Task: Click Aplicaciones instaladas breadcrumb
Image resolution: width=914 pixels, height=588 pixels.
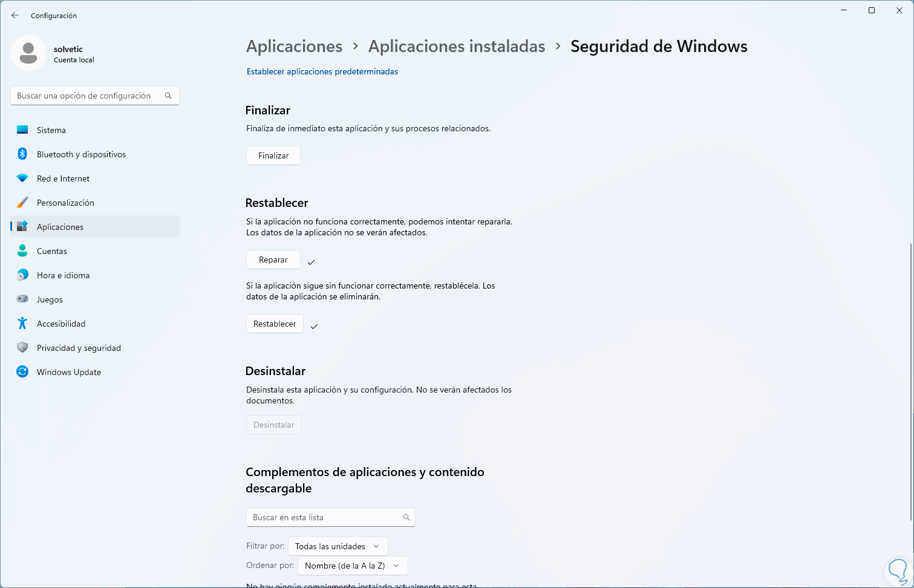Action: 457,47
